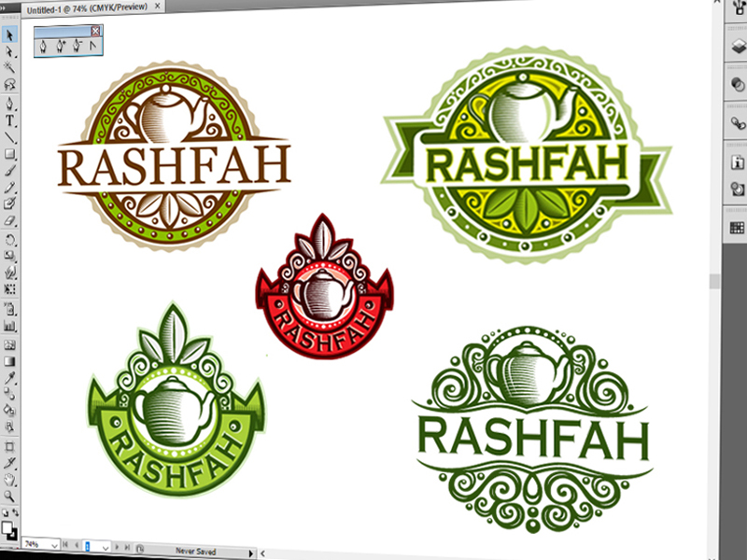747x560 pixels.
Task: Click the red RASHFAH teapot logo
Action: (324, 287)
